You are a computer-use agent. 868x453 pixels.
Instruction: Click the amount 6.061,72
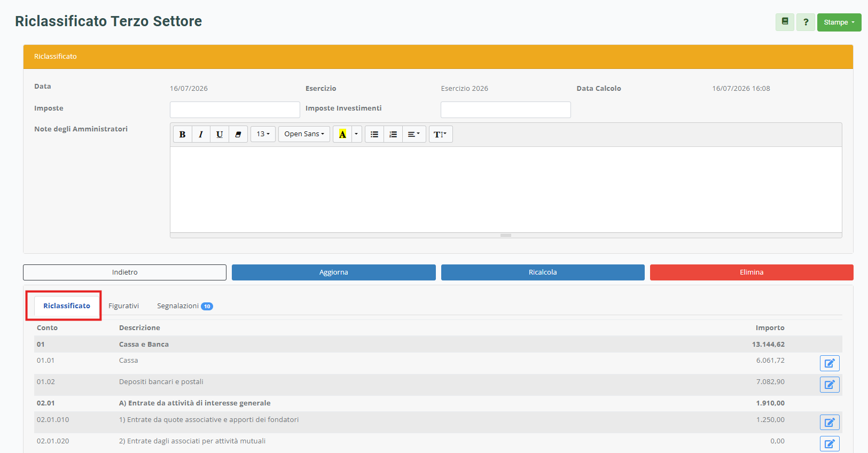click(770, 361)
